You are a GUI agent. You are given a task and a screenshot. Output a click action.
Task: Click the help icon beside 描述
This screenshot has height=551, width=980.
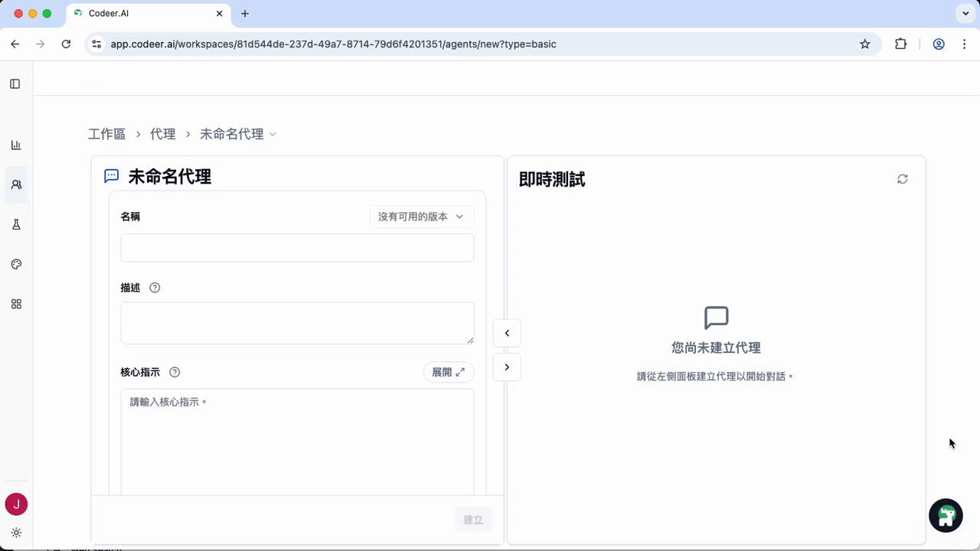(155, 287)
